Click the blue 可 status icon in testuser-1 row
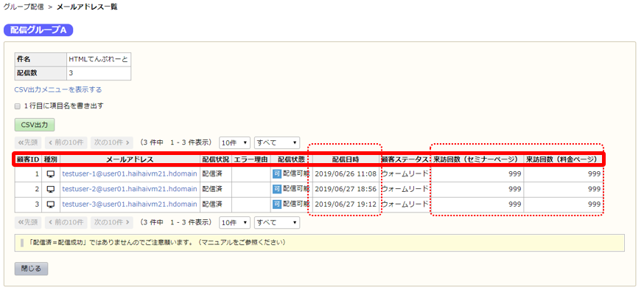Viewport: 644px width, 293px height. 277,174
